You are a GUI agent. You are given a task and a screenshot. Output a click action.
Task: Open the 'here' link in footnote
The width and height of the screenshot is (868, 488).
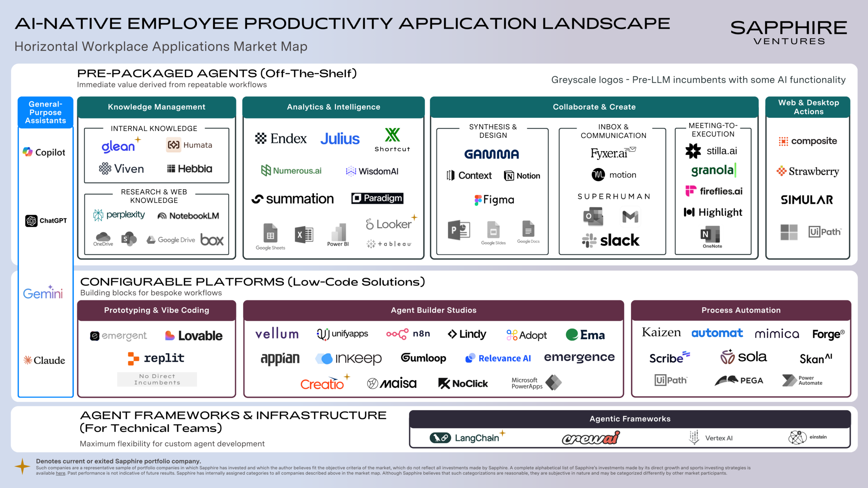point(60,473)
